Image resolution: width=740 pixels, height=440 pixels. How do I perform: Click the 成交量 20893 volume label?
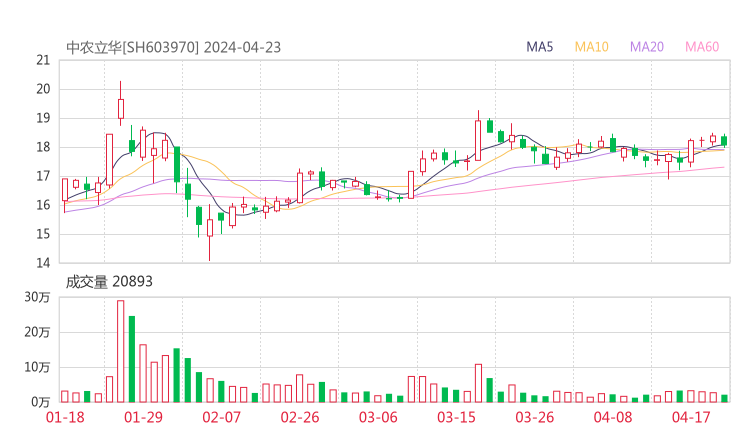(109, 282)
